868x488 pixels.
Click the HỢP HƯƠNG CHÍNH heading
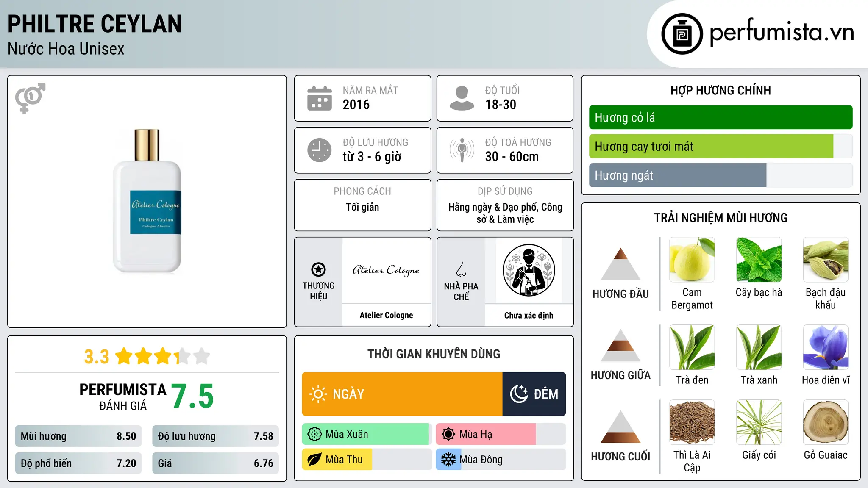coord(721,90)
